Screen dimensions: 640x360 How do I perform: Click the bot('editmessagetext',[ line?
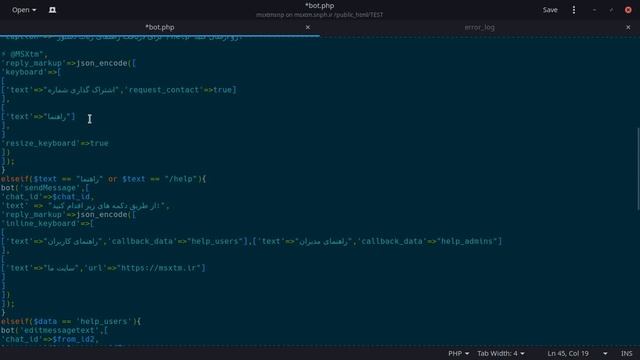tap(54, 330)
